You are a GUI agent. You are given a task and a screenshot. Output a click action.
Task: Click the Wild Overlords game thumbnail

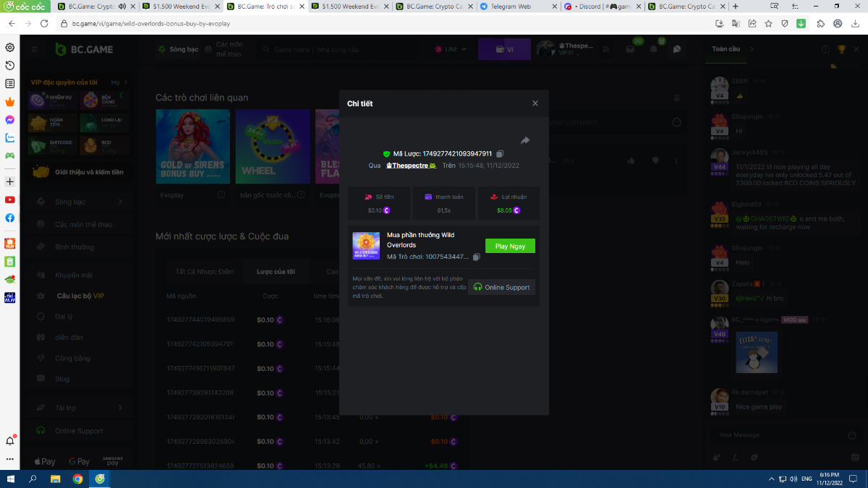pyautogui.click(x=366, y=246)
